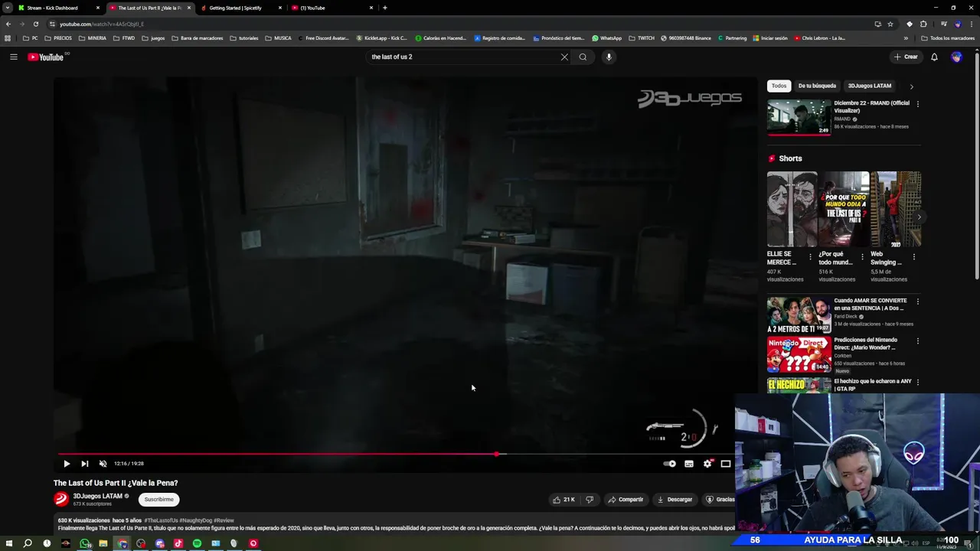Reload the current page
The width and height of the screenshot is (980, 551).
pyautogui.click(x=35, y=24)
